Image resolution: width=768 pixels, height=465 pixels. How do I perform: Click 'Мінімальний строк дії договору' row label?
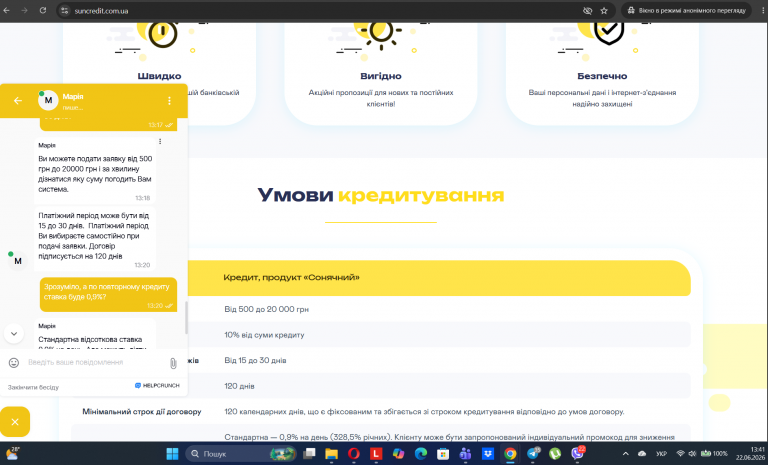(142, 412)
